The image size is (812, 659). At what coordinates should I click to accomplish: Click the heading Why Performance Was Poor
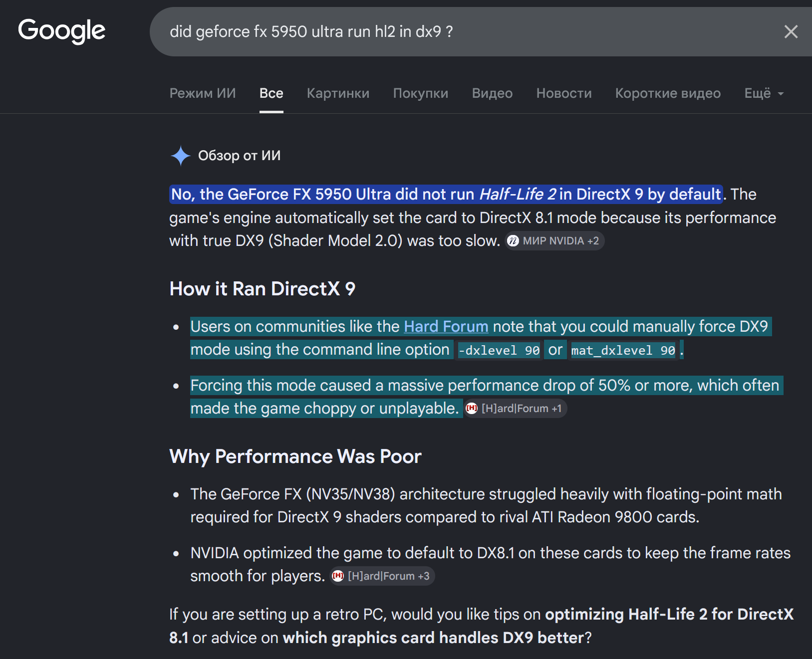[x=295, y=456]
